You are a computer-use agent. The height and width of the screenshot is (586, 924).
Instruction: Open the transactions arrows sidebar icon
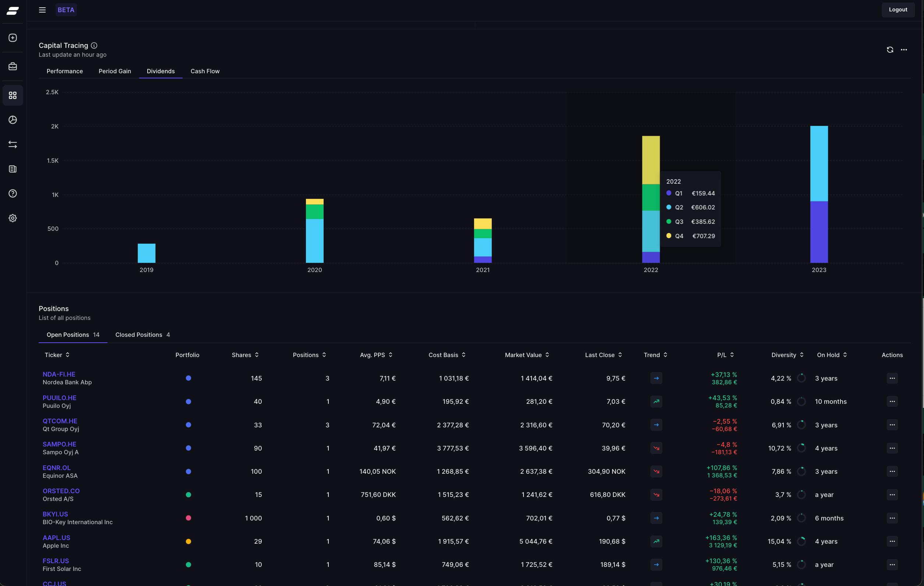[13, 144]
